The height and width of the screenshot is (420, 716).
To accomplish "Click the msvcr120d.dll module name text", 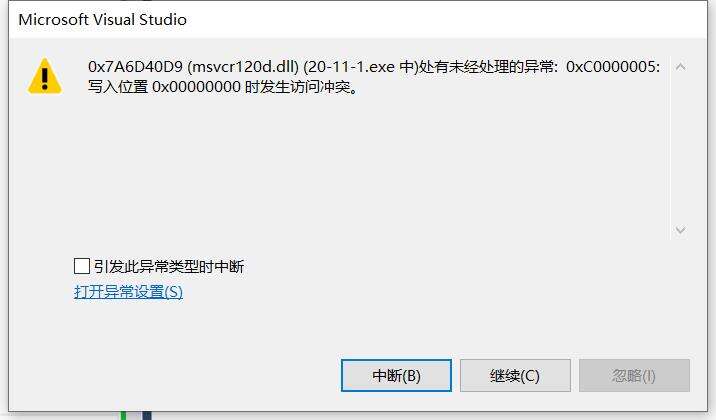I will (x=243, y=67).
